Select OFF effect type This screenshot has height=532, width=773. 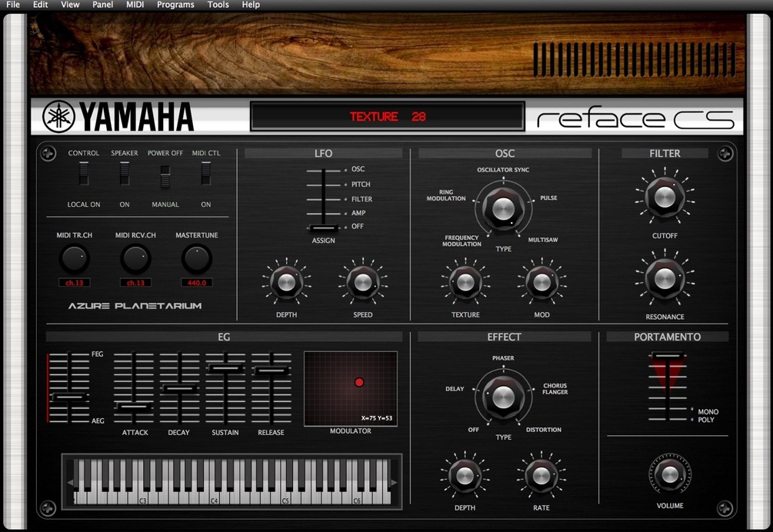(473, 430)
